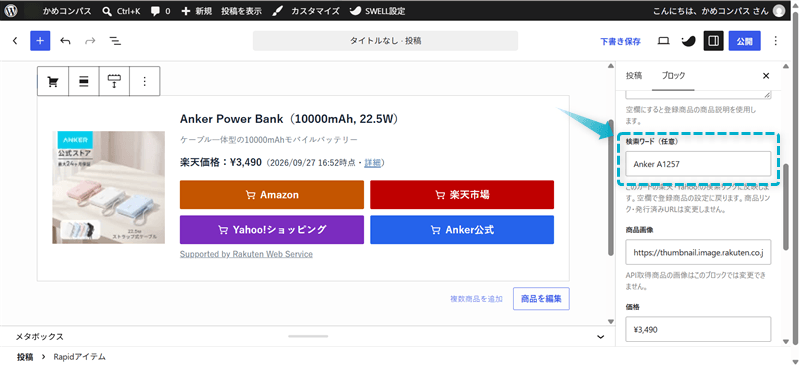Screen dimensions: 800x366
Task: Open the comments bubble in the admin bar
Action: [x=161, y=11]
